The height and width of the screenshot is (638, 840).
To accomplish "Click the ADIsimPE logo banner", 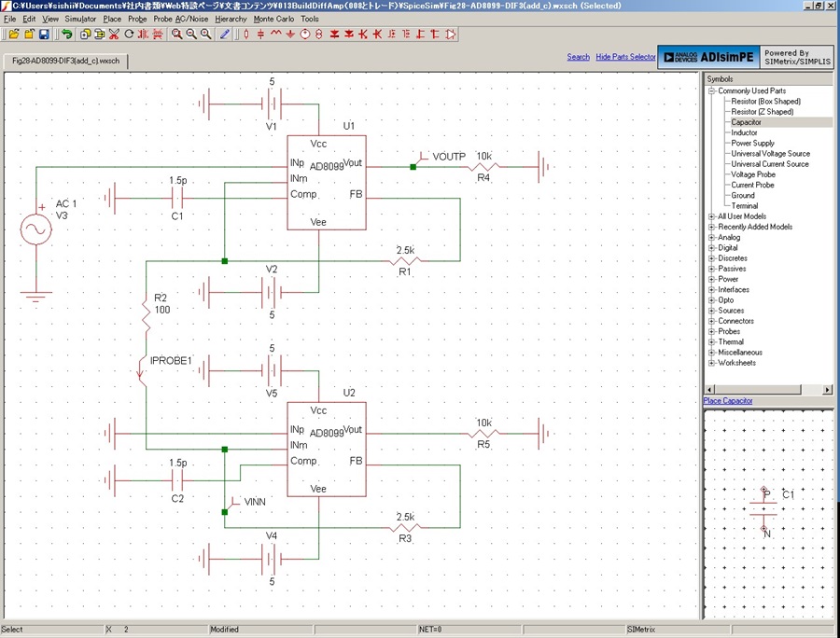I will pos(708,57).
